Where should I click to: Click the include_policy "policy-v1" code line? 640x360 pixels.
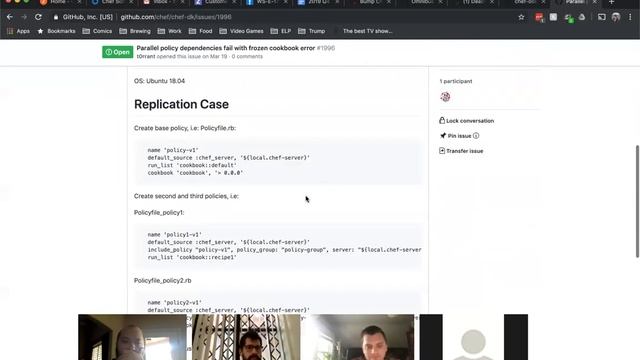click(284, 250)
